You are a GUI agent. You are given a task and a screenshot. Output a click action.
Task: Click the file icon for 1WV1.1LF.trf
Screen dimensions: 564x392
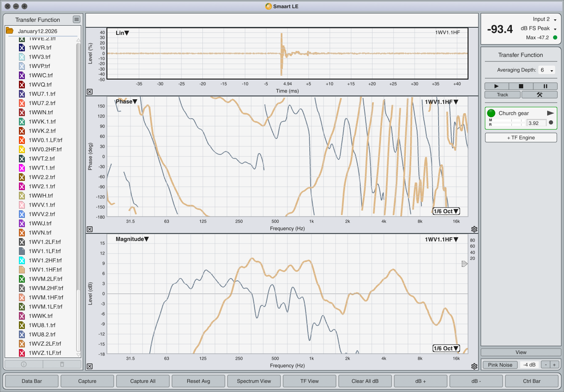[x=22, y=251]
